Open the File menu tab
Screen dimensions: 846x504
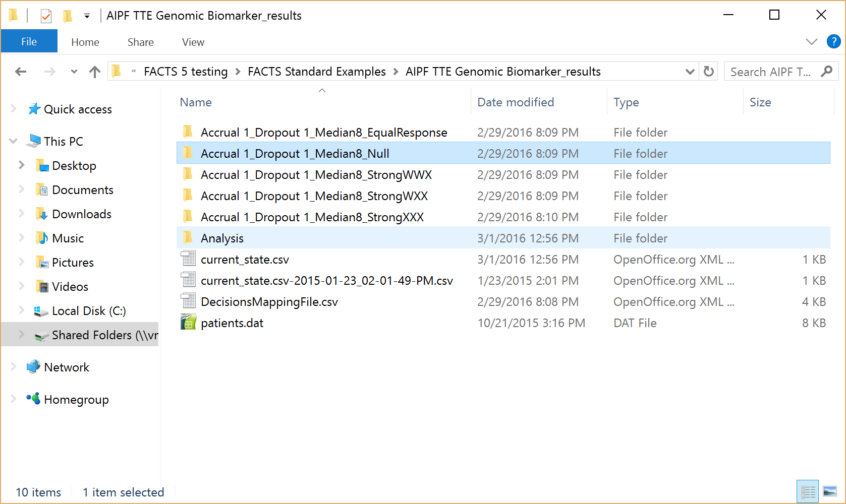pyautogui.click(x=29, y=42)
